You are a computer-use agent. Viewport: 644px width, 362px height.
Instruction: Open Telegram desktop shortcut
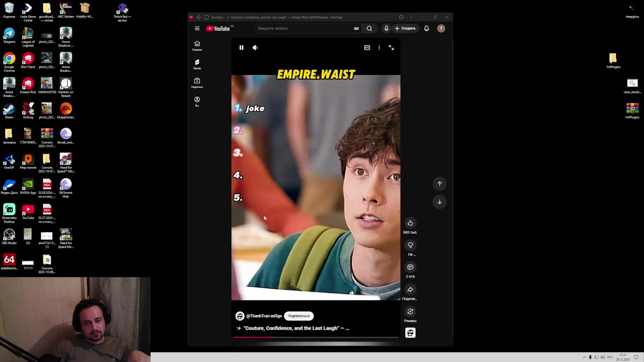[9, 36]
